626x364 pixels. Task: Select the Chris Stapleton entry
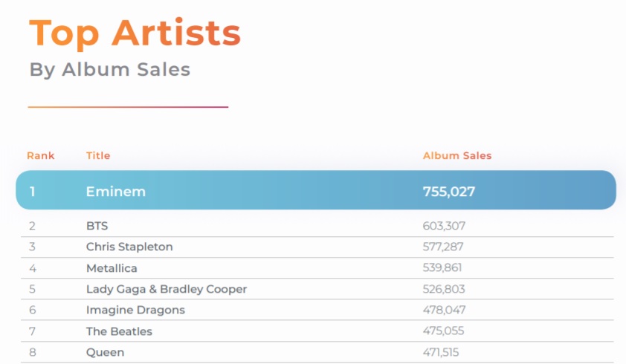(129, 247)
